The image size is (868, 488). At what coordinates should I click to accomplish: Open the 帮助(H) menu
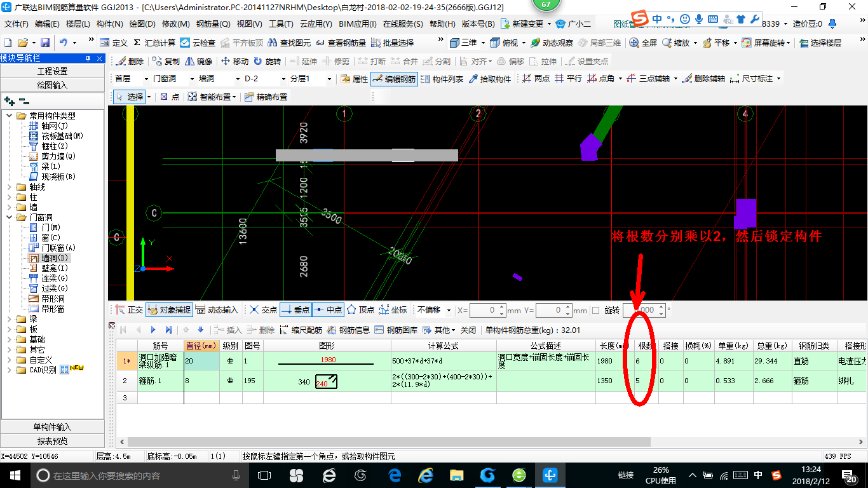pyautogui.click(x=442, y=24)
